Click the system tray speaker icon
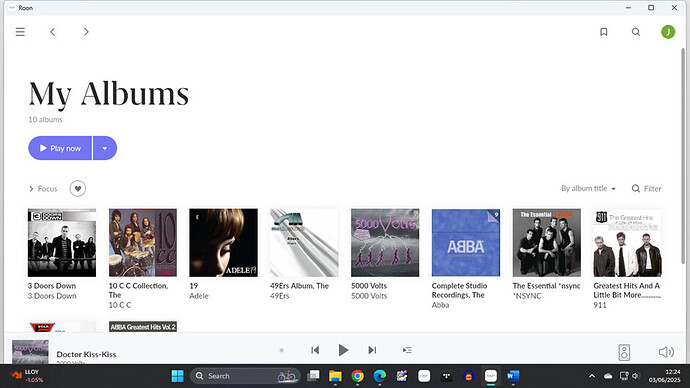 635,376
